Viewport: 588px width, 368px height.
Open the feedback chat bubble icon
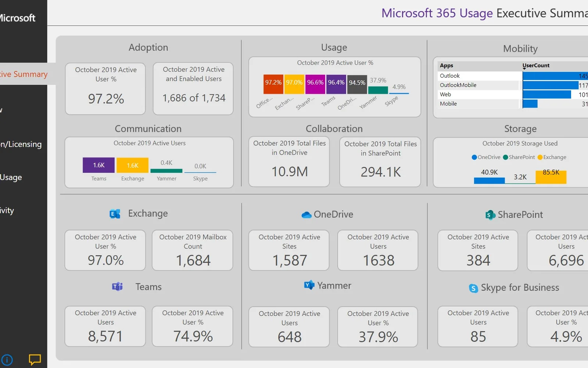tap(35, 359)
